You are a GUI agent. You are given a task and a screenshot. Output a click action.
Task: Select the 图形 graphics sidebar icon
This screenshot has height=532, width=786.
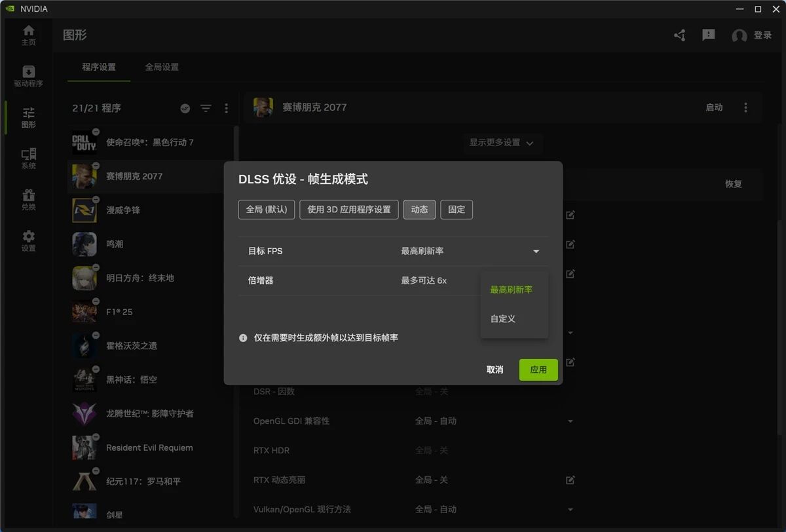click(28, 117)
